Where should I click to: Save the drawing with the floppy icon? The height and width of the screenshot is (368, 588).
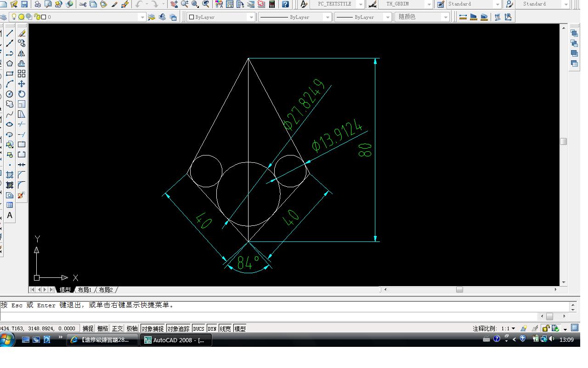click(x=24, y=4)
